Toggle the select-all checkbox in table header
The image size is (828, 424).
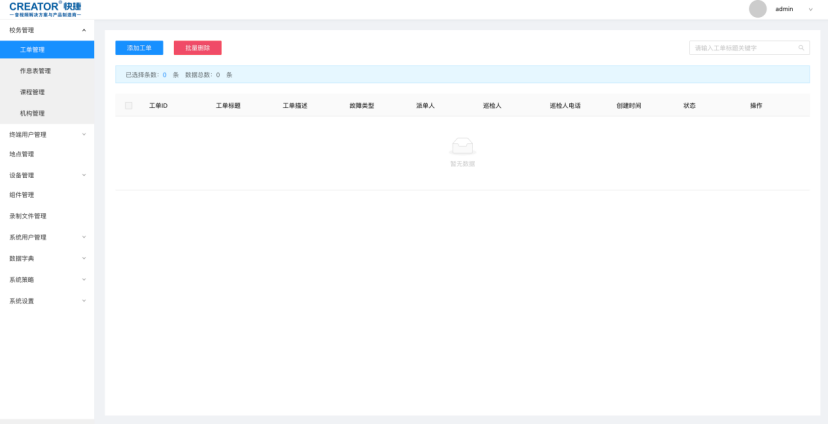pos(129,105)
